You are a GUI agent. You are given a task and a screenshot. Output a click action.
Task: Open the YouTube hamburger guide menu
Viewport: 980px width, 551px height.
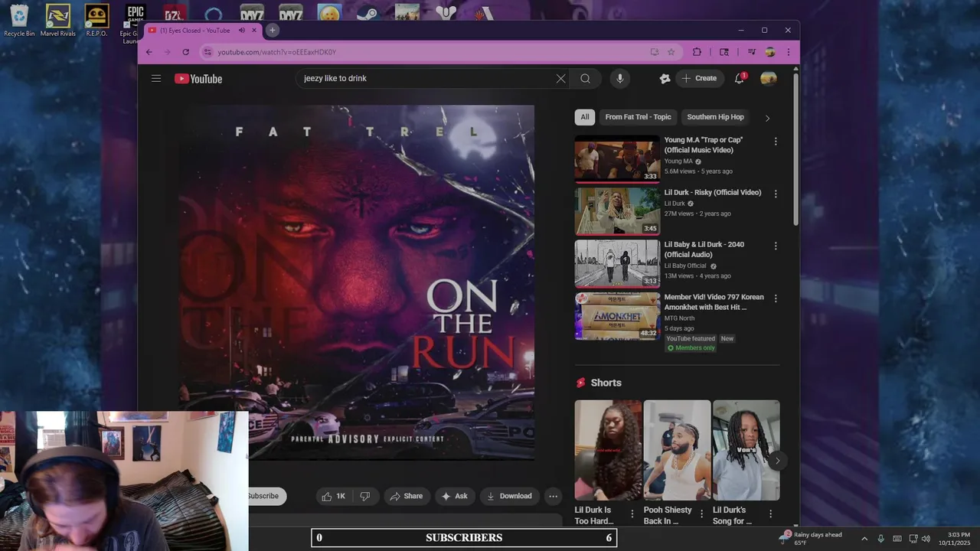click(156, 78)
